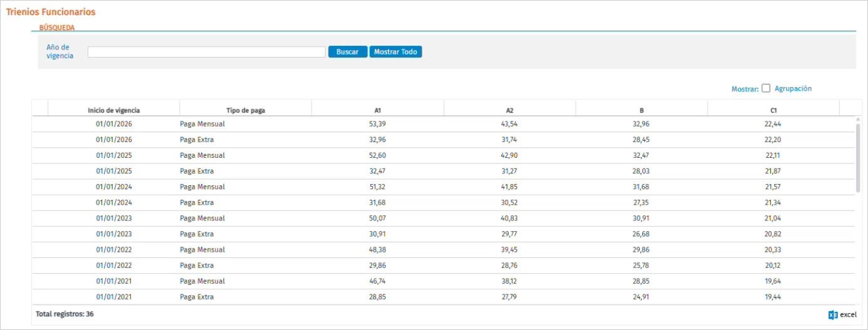Focus the Año de vigencia input field
Screen dimensions: 868x330
(206, 52)
